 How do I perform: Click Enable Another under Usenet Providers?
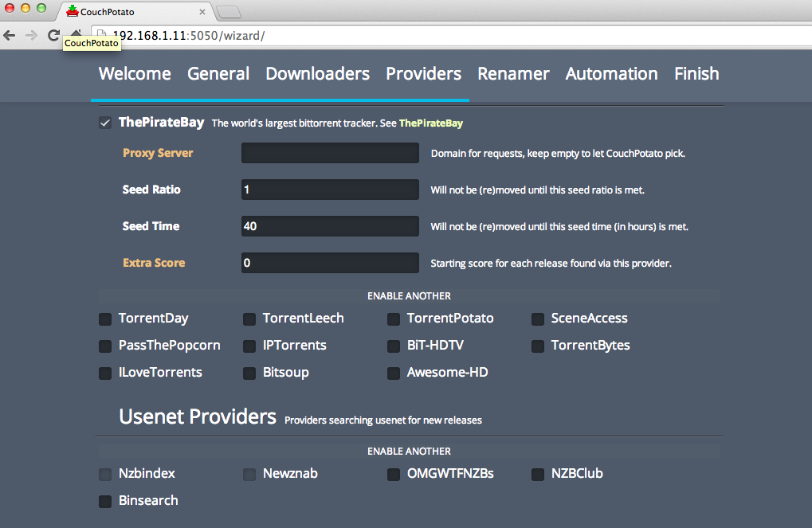click(409, 452)
